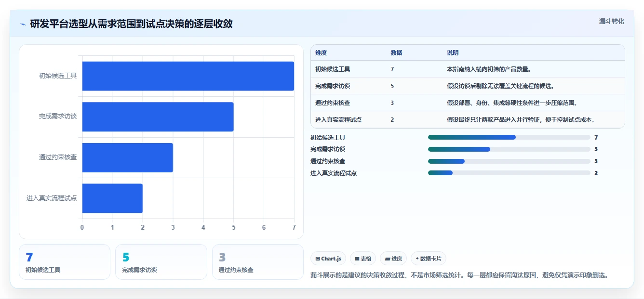Click the chart y-axis label 初始候选工具
The height and width of the screenshot is (299, 644).
click(58, 76)
